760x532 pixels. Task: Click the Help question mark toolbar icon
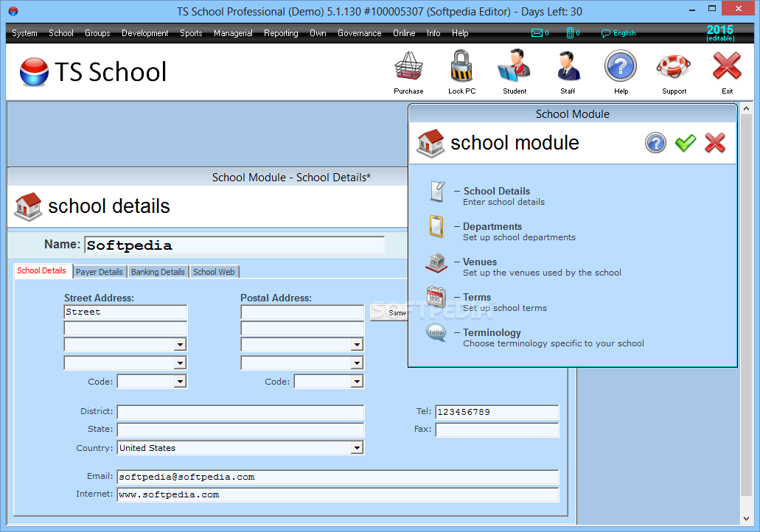pyautogui.click(x=621, y=66)
